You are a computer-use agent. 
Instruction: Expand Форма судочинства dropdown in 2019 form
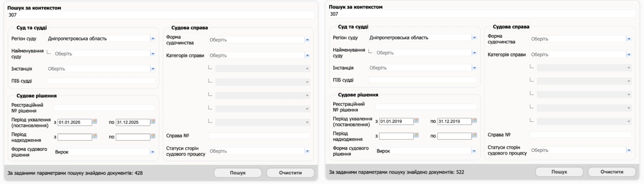tap(629, 39)
